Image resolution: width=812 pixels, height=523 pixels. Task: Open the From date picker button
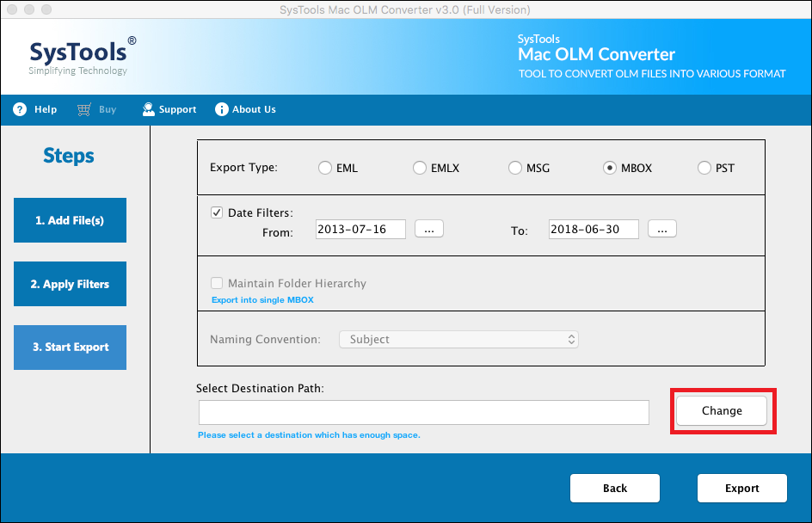[428, 229]
